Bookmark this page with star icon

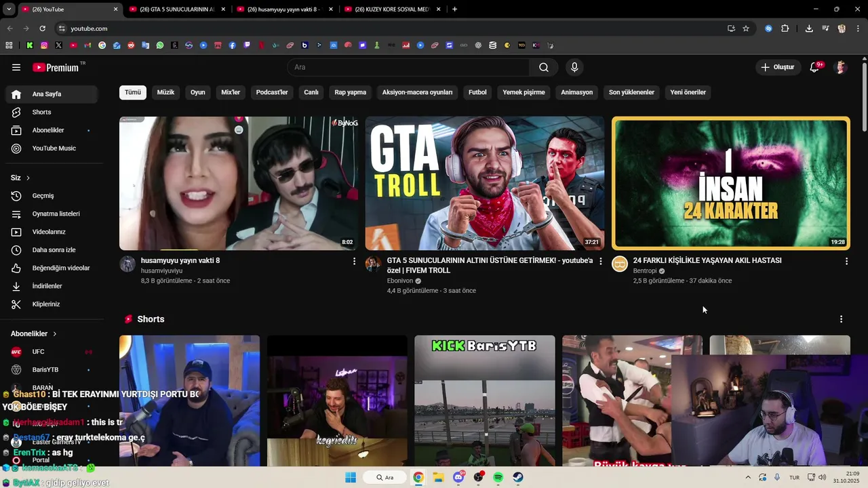pos(746,28)
